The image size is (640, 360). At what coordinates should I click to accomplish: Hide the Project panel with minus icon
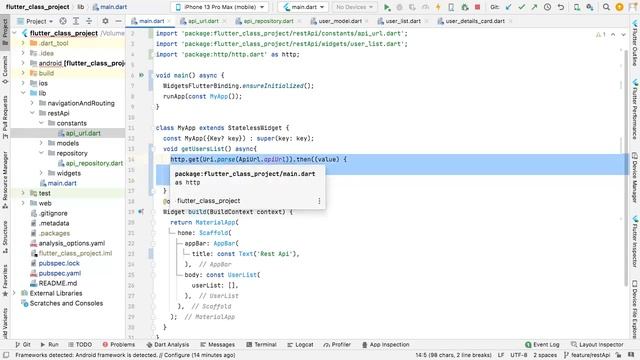[118, 21]
